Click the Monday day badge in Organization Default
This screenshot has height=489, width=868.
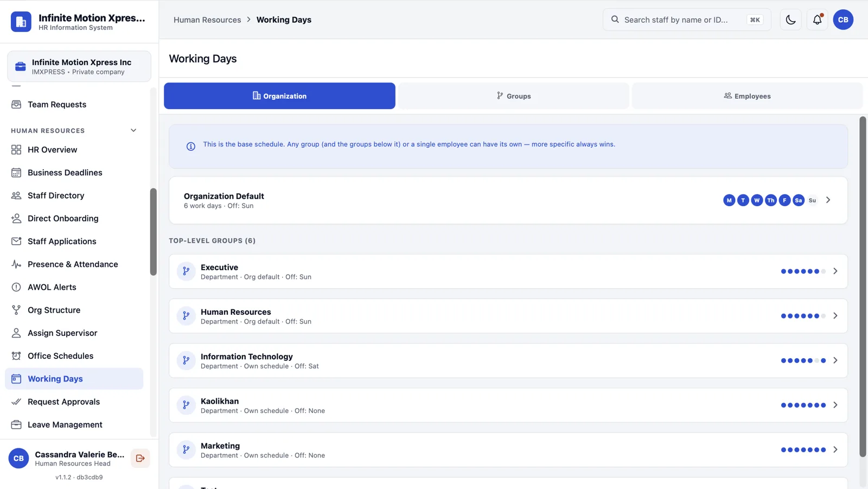[729, 200]
